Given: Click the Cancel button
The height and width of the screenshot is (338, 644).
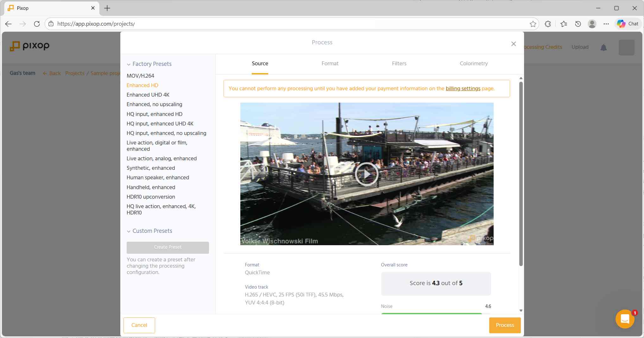Looking at the screenshot, I should (139, 325).
